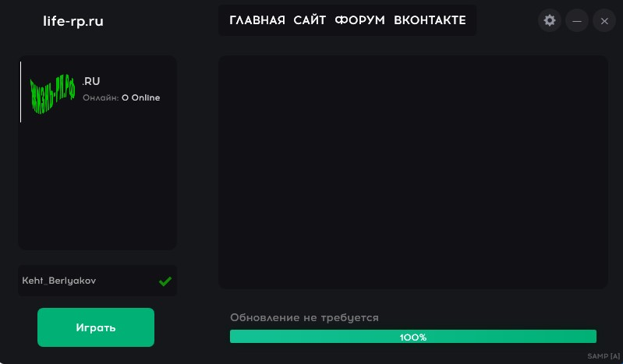Image resolution: width=623 pixels, height=364 pixels.
Task: Open the ВКОНТАКТЕ menu link
Action: 430,20
